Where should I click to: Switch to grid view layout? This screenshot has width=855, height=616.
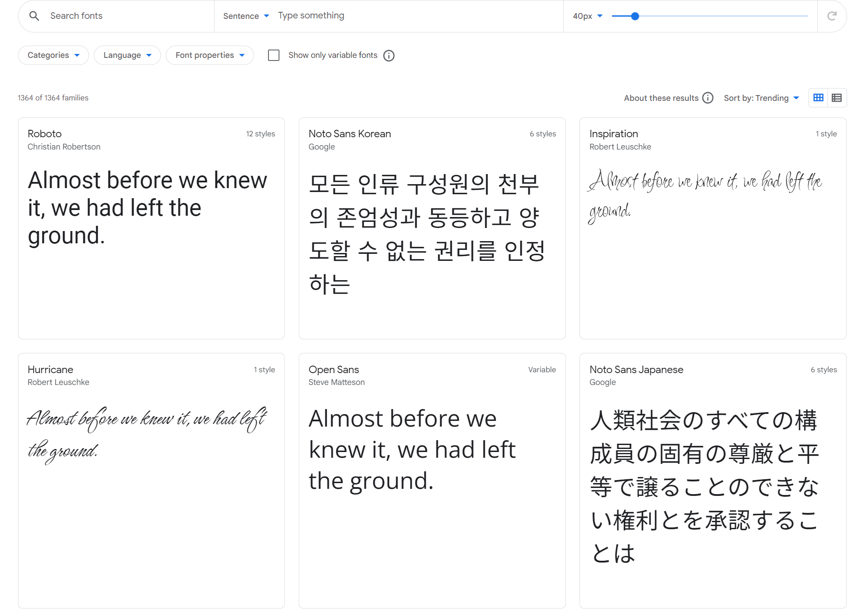pyautogui.click(x=818, y=98)
